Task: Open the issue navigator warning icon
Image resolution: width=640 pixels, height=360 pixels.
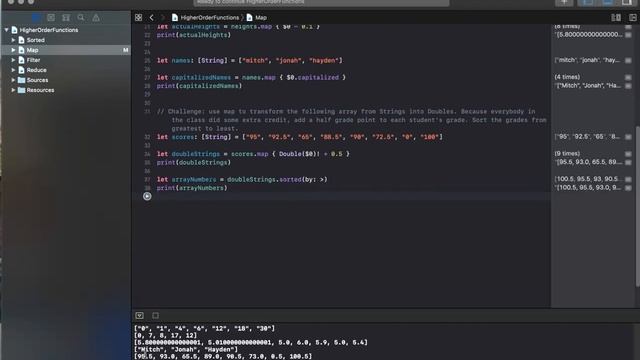Action: coord(96,18)
